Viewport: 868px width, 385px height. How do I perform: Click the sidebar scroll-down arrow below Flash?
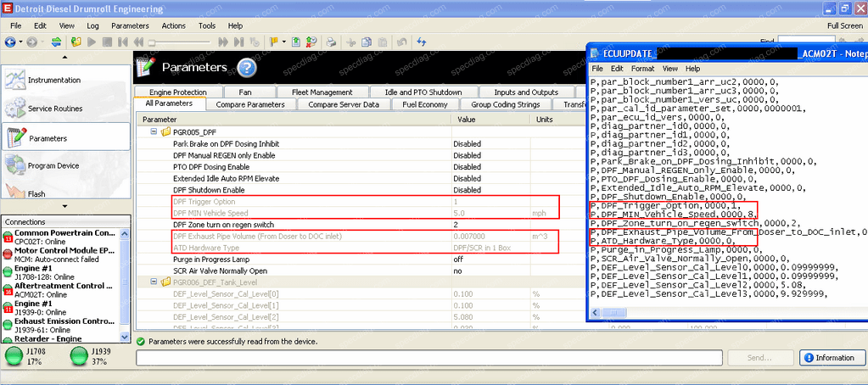click(x=65, y=206)
